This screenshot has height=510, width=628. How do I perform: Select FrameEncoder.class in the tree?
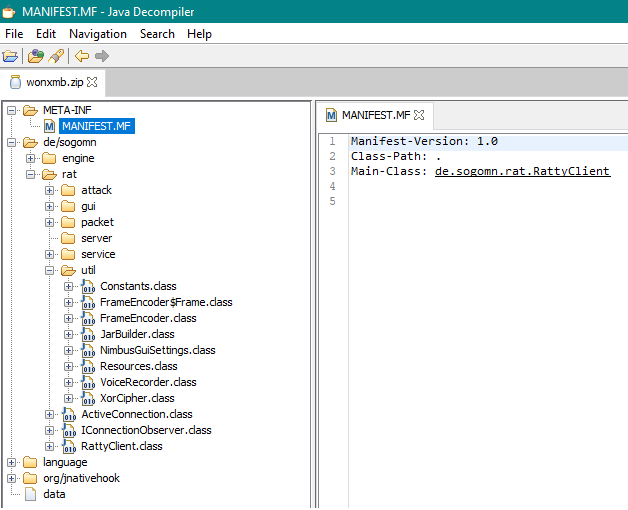tap(148, 318)
